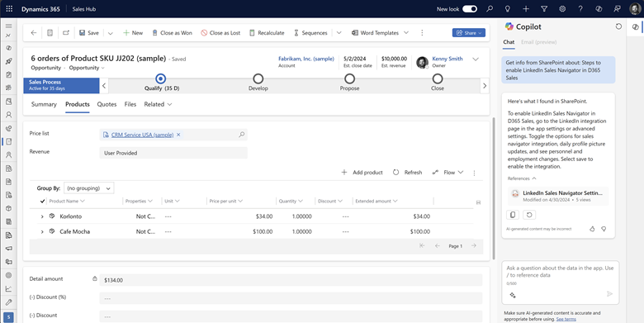Expand the Korlonto product row
Image resolution: width=644 pixels, height=323 pixels.
42,216
